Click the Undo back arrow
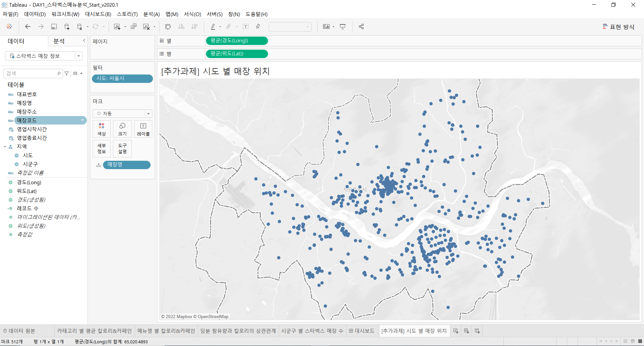644x346 pixels. point(28,27)
